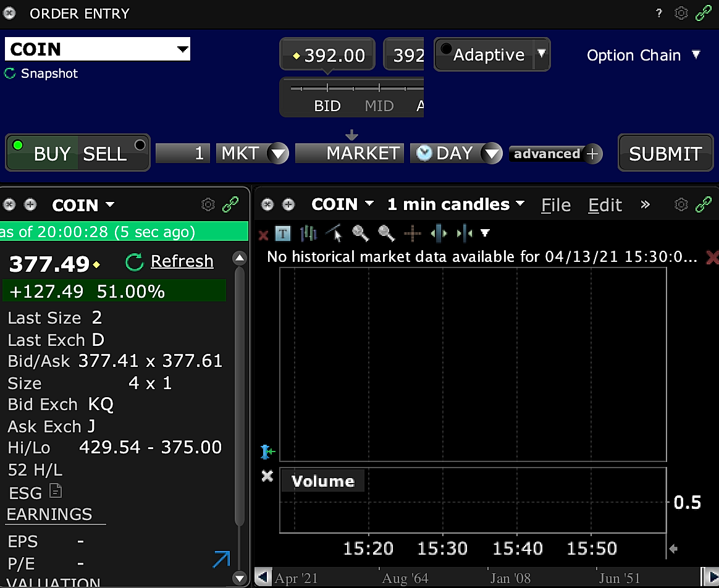Open chart settings gear icon
This screenshot has height=588, width=719.
681,204
